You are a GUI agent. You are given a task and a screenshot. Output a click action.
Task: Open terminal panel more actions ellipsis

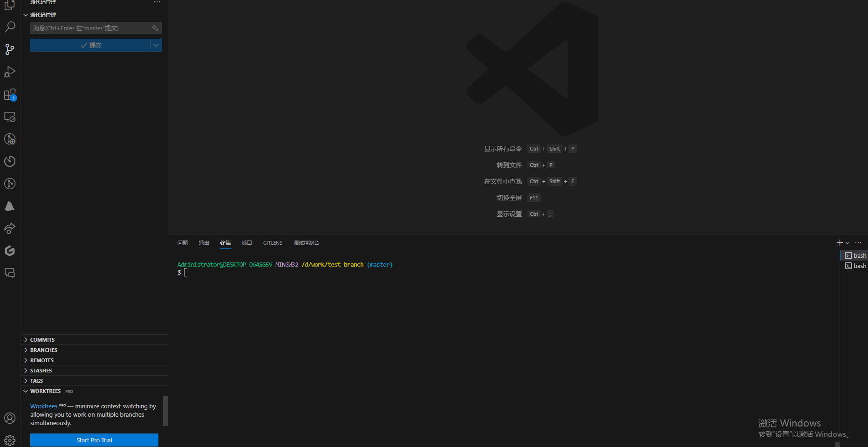click(x=858, y=242)
